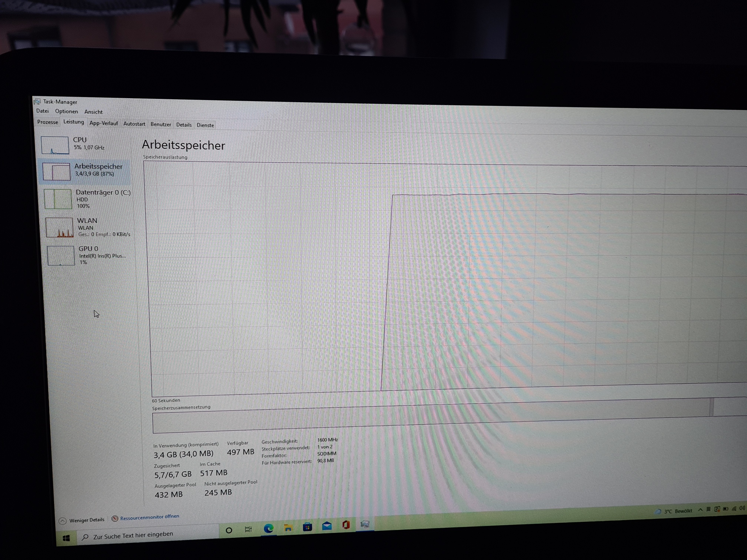Open File Explorer from the taskbar
This screenshot has width=747, height=560.
point(288,527)
